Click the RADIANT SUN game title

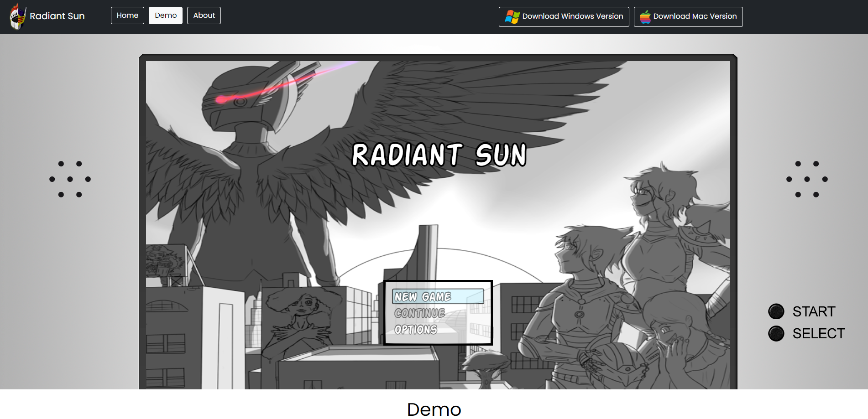(439, 155)
